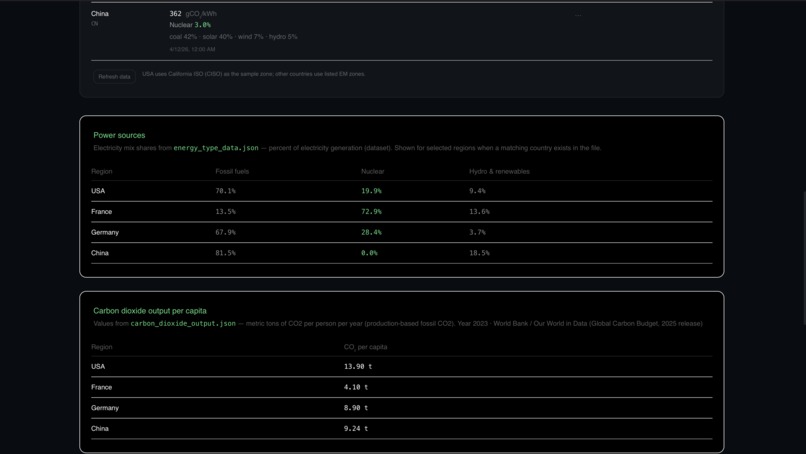Select Germany CO₂ value 8.90 t
Viewport: 806px width, 454px height.
pyautogui.click(x=356, y=408)
